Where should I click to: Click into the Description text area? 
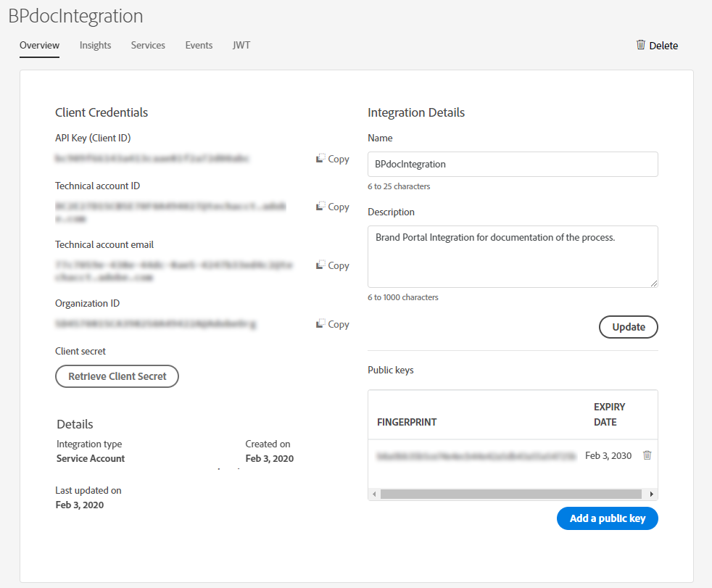513,256
